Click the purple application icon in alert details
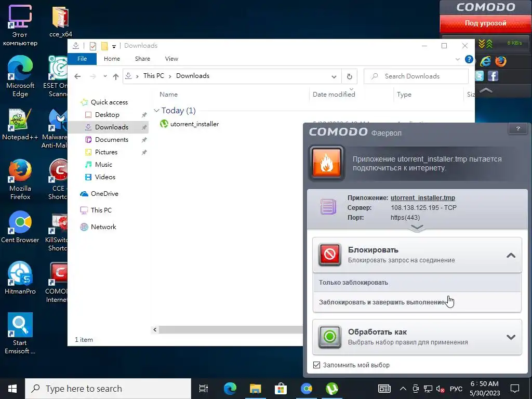Viewport: 532px width, 399px height. (x=328, y=207)
